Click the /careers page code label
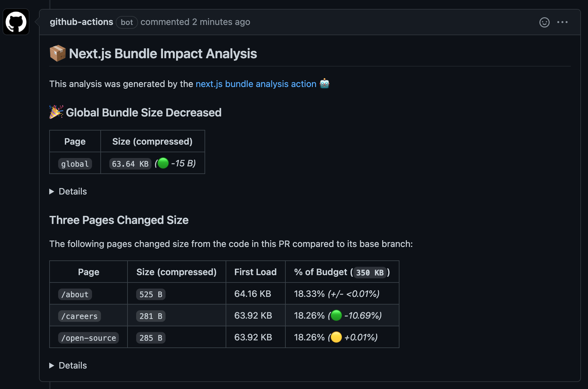The height and width of the screenshot is (389, 588). point(80,316)
